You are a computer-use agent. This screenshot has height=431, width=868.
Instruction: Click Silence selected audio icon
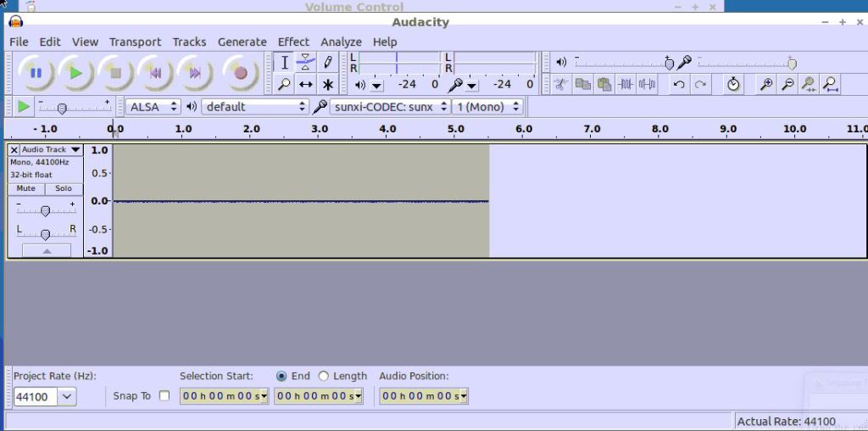coord(647,85)
